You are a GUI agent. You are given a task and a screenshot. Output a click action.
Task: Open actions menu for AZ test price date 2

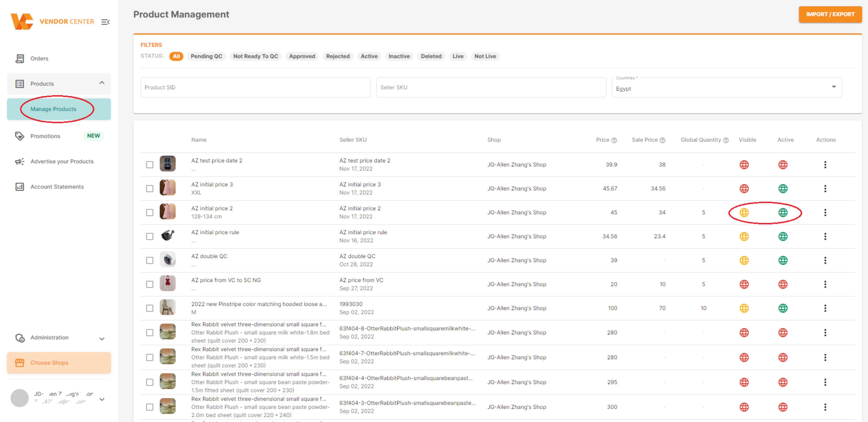pyautogui.click(x=825, y=165)
